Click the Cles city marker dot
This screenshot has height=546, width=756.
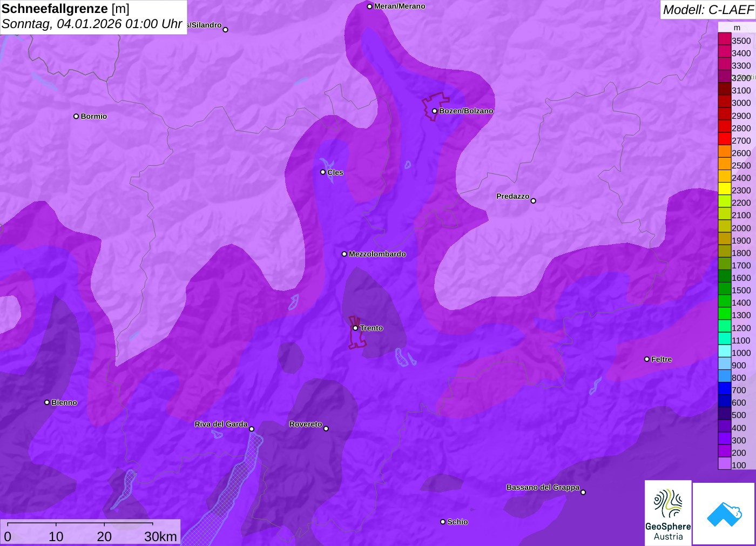(x=323, y=172)
